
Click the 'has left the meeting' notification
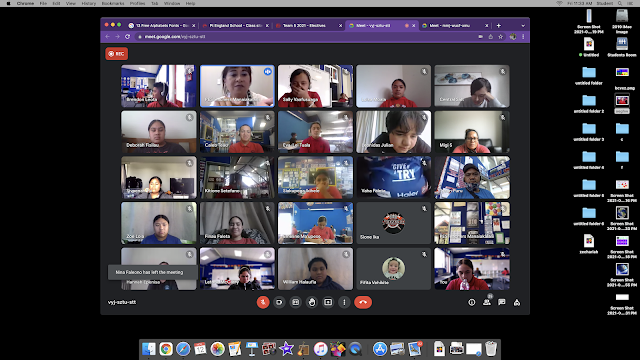tap(153, 272)
